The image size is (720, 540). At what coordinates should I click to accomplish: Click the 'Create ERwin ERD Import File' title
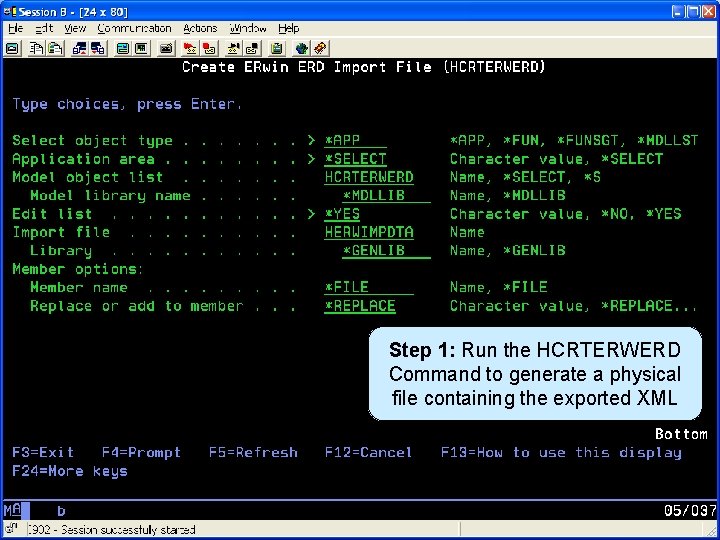[307, 67]
